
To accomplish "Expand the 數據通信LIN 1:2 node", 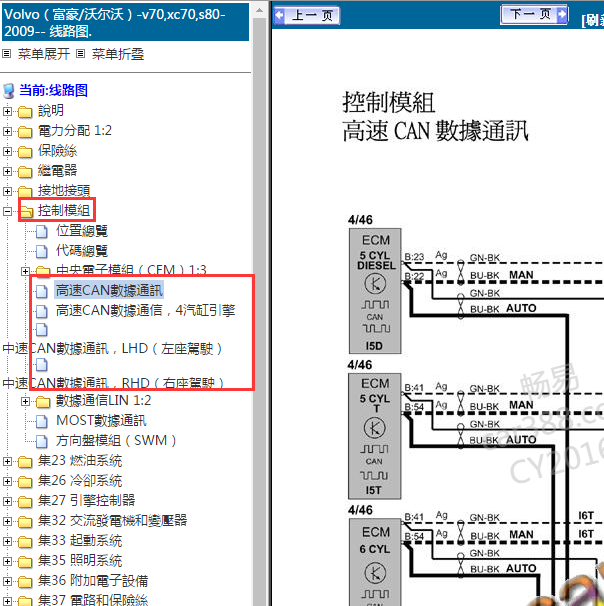I will coord(26,402).
